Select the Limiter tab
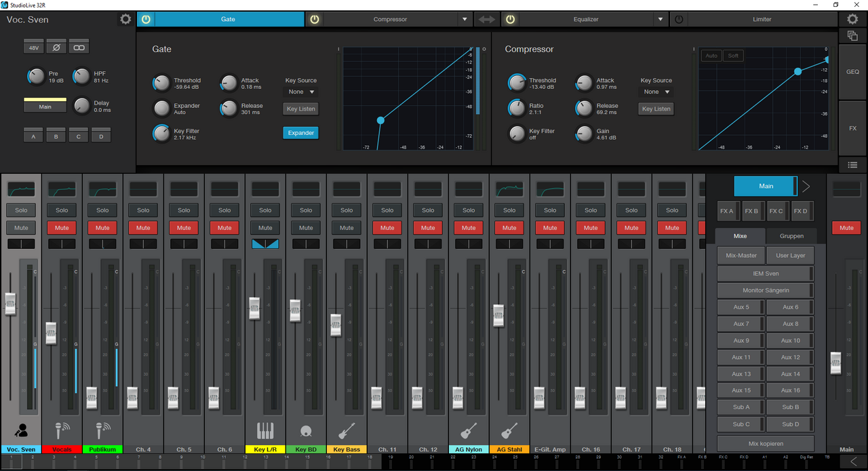The width and height of the screenshot is (868, 471). click(762, 20)
